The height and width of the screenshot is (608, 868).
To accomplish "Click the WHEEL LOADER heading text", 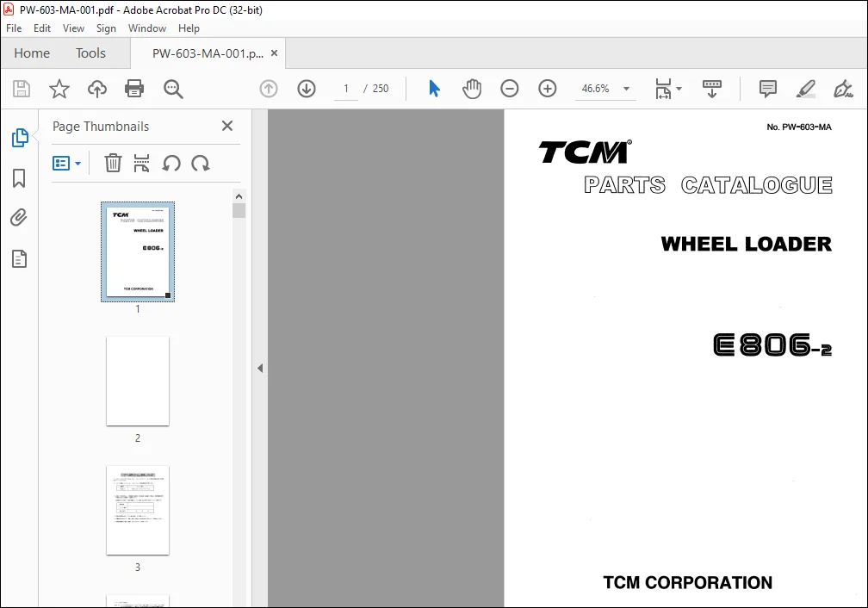I will pyautogui.click(x=746, y=244).
